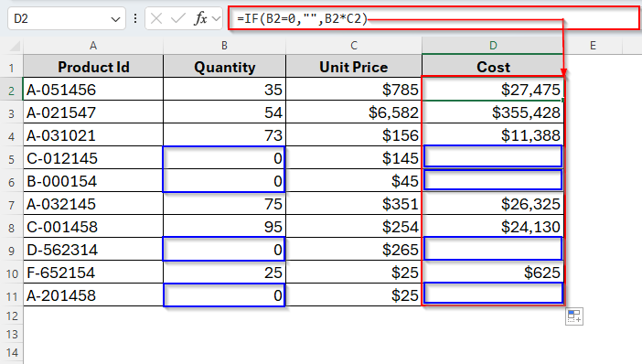
Task: Expand the dropdown chevron next to fx
Action: (216, 18)
